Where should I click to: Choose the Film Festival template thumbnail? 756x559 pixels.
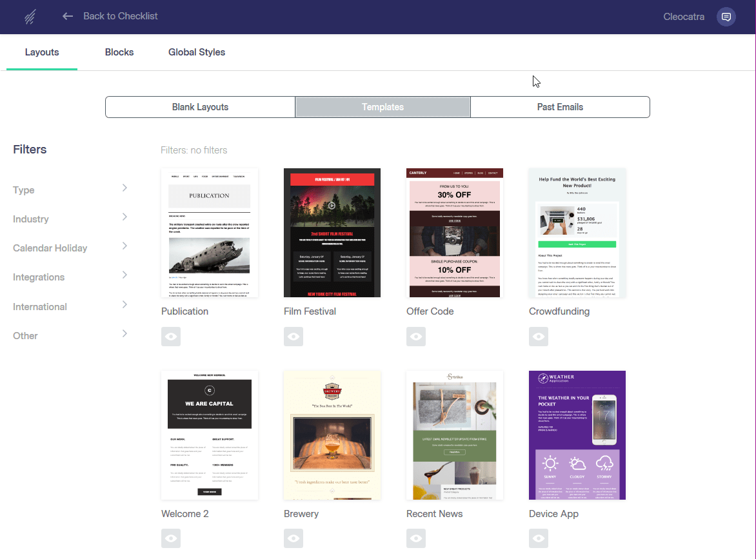point(332,233)
